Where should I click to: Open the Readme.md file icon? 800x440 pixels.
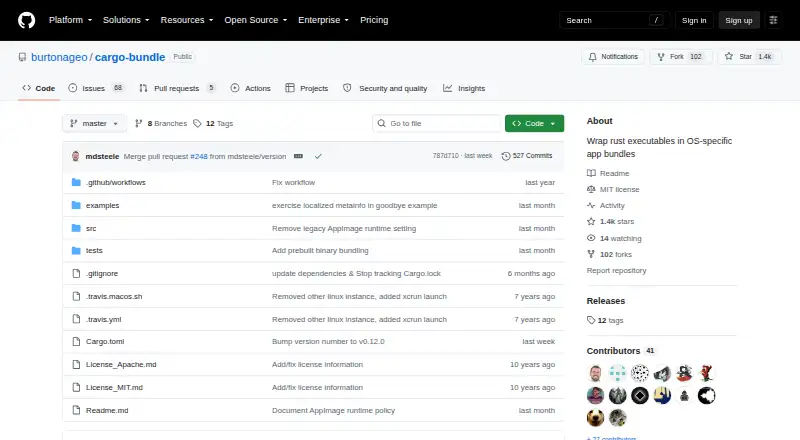76,410
